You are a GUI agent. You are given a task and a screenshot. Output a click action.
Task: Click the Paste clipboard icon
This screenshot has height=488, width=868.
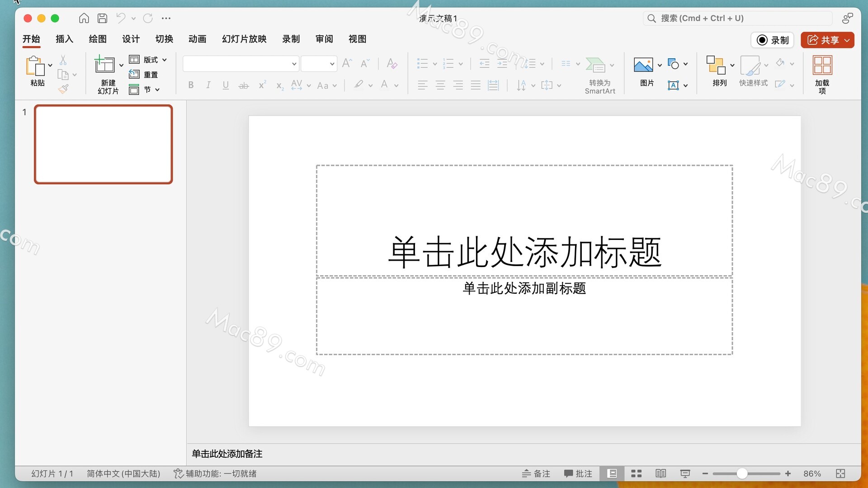point(35,66)
